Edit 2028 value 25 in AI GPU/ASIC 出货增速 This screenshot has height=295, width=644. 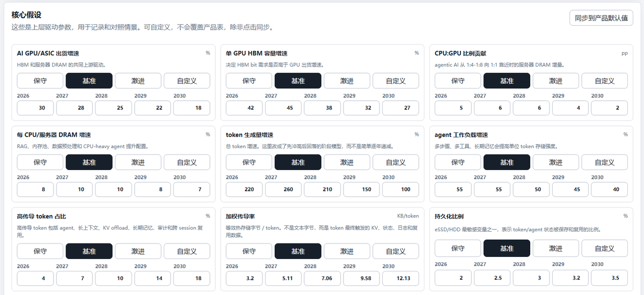114,108
